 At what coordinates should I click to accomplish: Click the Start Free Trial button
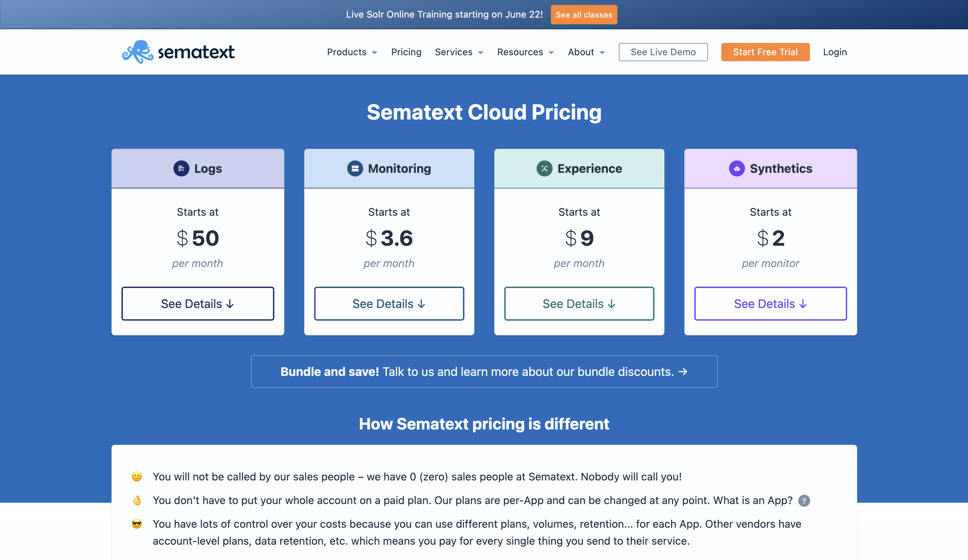pyautogui.click(x=766, y=51)
